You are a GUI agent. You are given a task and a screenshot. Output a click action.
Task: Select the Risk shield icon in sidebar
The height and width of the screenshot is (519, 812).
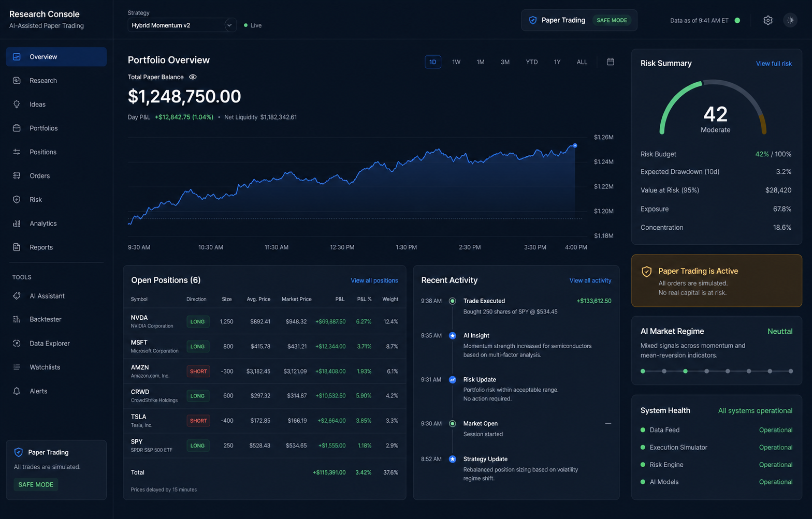pos(17,200)
